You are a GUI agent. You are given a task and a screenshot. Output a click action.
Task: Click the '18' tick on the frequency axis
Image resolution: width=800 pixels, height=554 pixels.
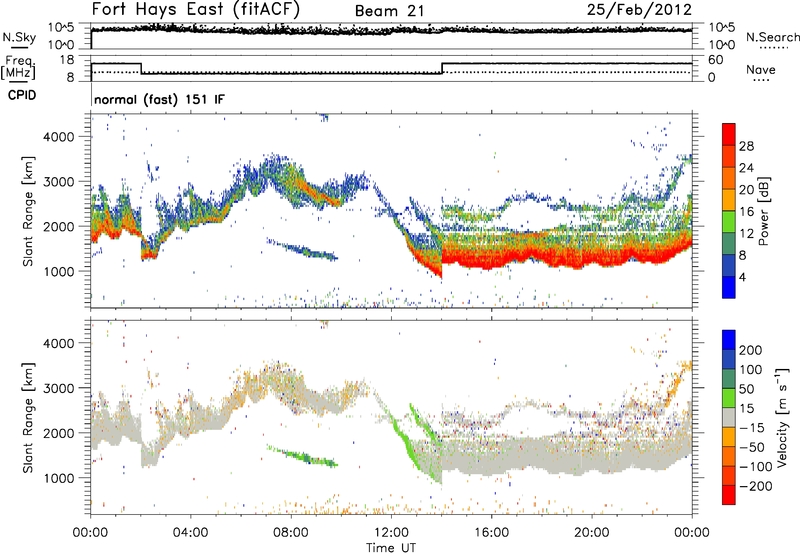[67, 60]
